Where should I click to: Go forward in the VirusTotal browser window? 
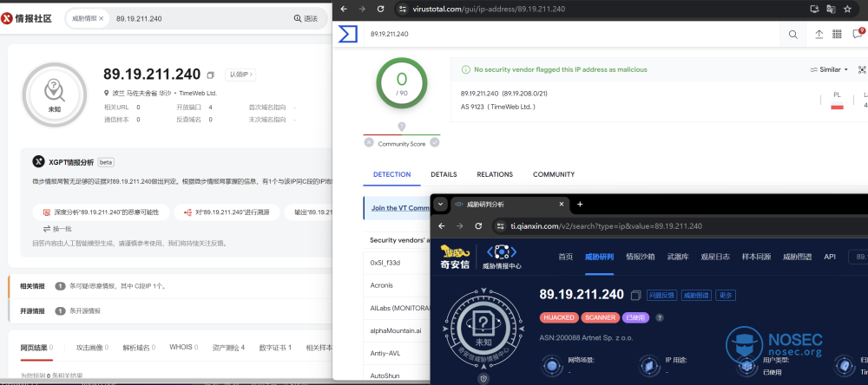tap(362, 9)
